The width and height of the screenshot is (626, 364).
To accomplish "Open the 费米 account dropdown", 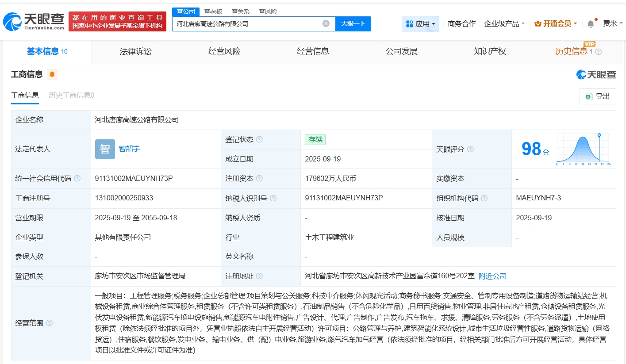I will pyautogui.click(x=613, y=23).
